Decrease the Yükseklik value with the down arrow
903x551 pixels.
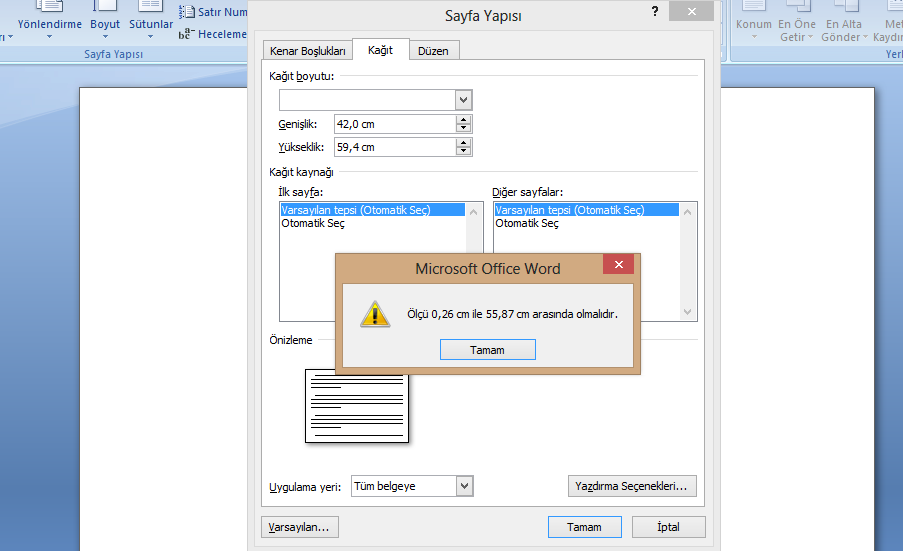[463, 151]
